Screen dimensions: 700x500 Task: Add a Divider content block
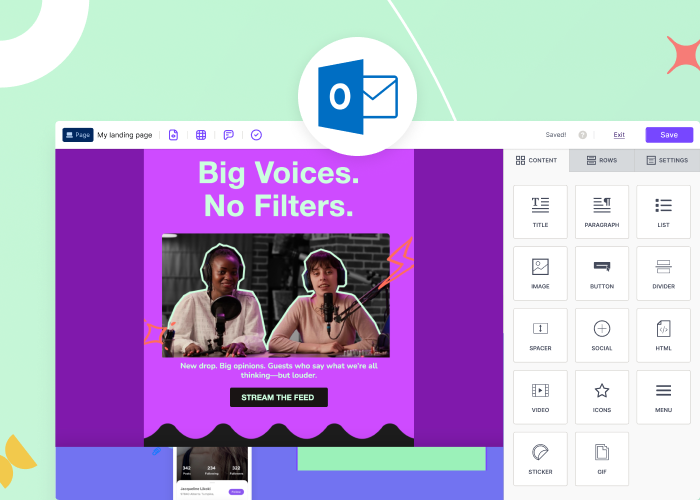(663, 273)
